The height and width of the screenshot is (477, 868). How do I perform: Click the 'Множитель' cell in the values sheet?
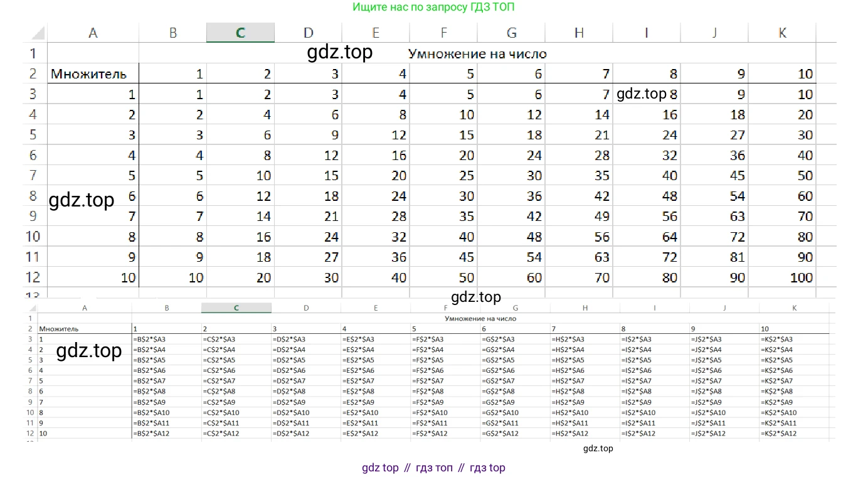pos(93,73)
